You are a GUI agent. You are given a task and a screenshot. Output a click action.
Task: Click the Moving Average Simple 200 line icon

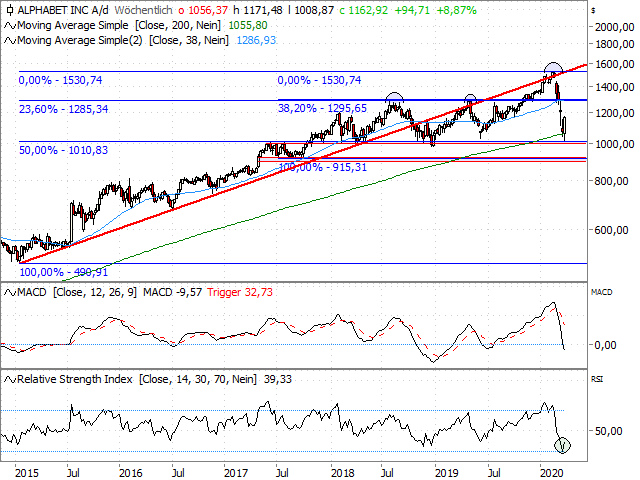(10, 26)
